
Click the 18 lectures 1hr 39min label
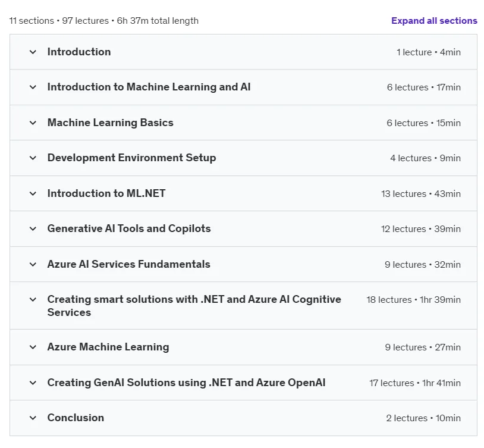(413, 300)
